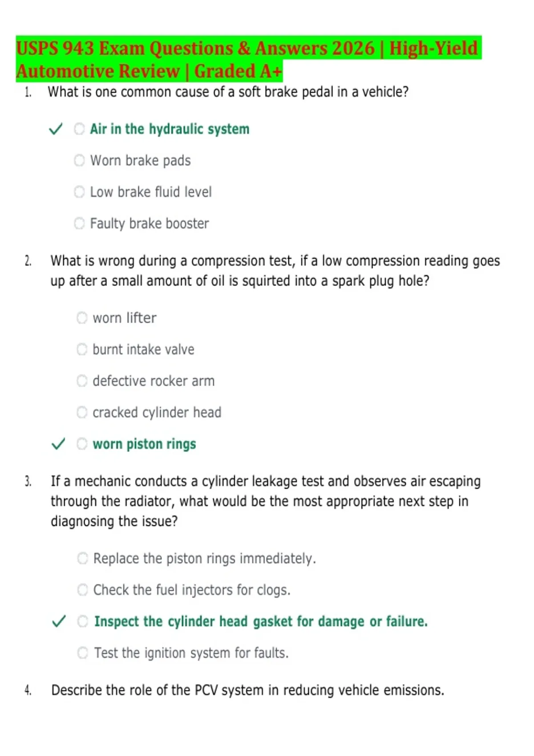Image resolution: width=534 pixels, height=756 pixels.
Task: Select 'worn piston rings' radio button
Action: click(82, 444)
